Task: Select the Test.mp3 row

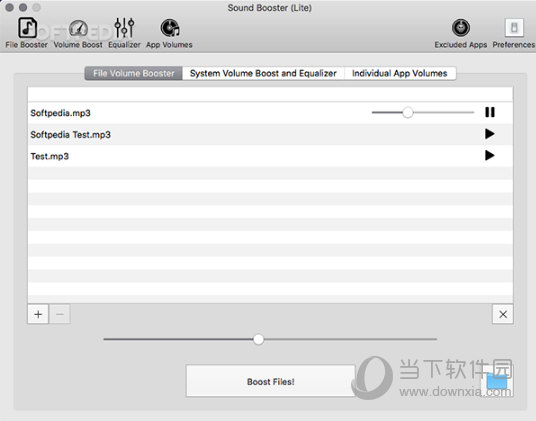Action: point(270,156)
